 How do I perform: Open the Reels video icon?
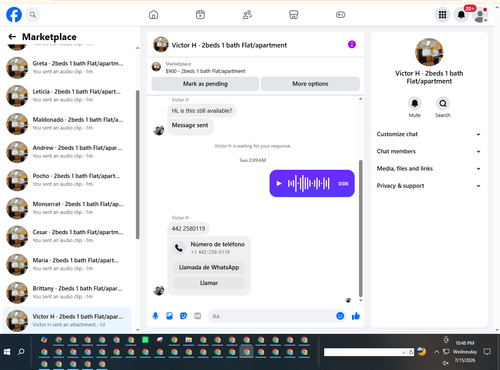pos(200,15)
